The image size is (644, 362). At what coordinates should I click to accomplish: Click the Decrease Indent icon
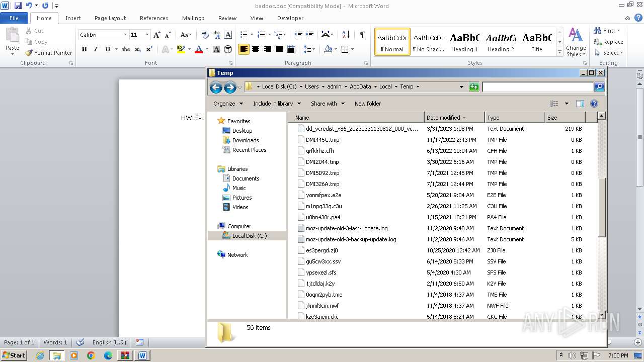click(x=298, y=35)
